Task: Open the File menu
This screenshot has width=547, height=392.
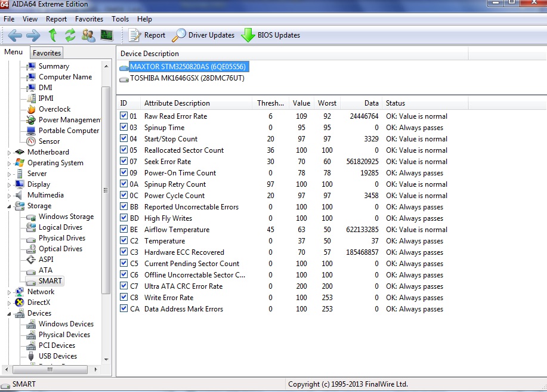Action: (x=9, y=19)
